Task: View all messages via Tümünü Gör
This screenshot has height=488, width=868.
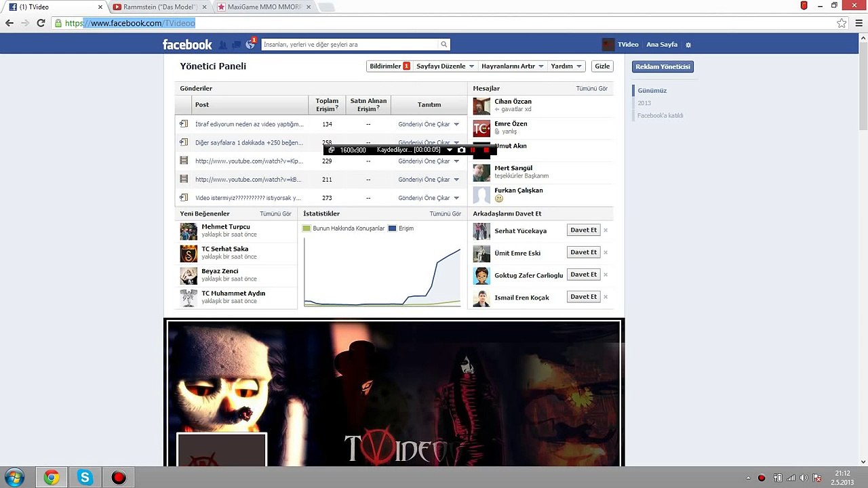Action: coord(592,89)
